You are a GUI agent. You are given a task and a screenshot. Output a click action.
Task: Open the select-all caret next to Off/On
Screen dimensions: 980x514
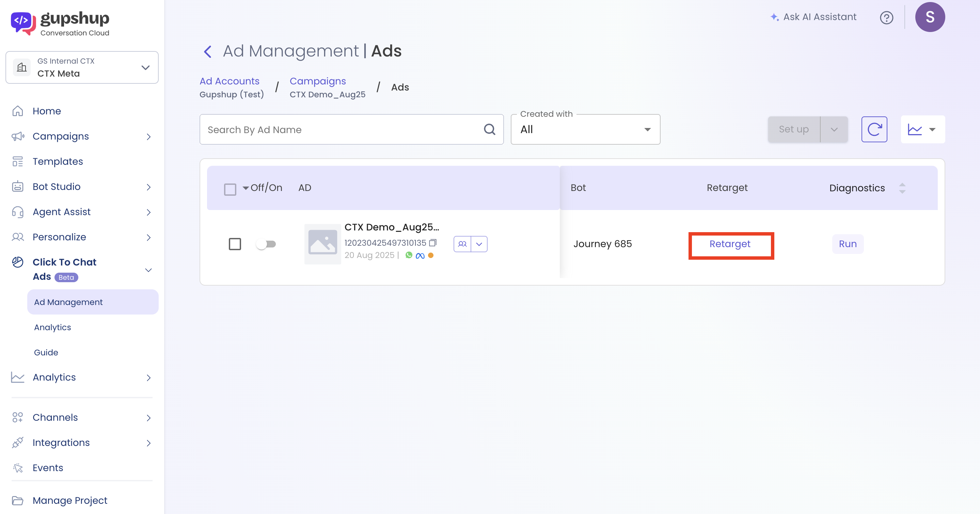pyautogui.click(x=246, y=188)
